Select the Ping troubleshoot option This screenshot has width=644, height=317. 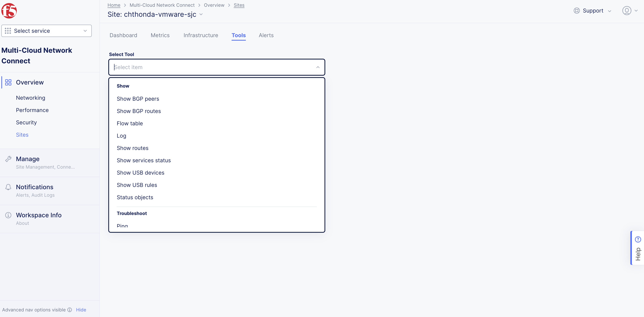click(122, 225)
